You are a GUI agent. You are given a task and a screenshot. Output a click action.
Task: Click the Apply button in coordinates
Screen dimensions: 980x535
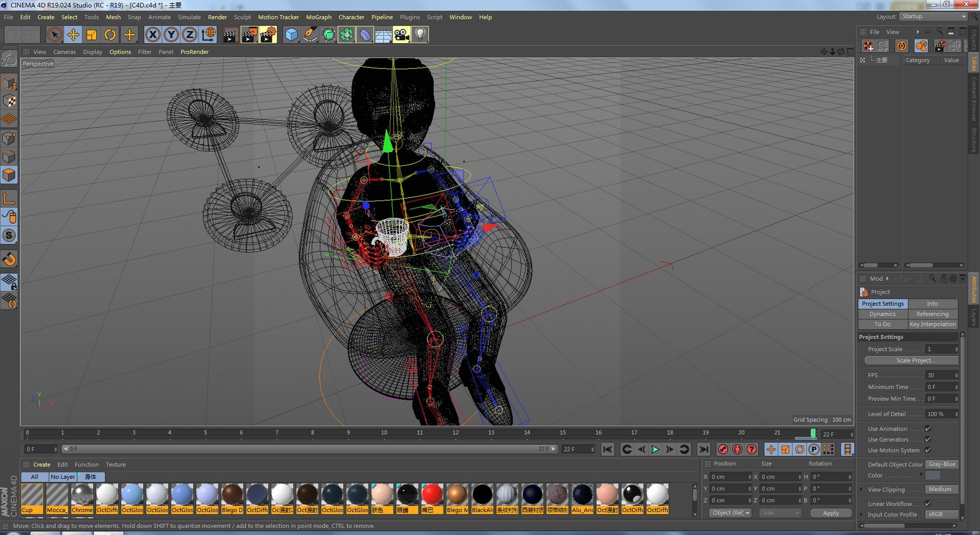(x=830, y=513)
